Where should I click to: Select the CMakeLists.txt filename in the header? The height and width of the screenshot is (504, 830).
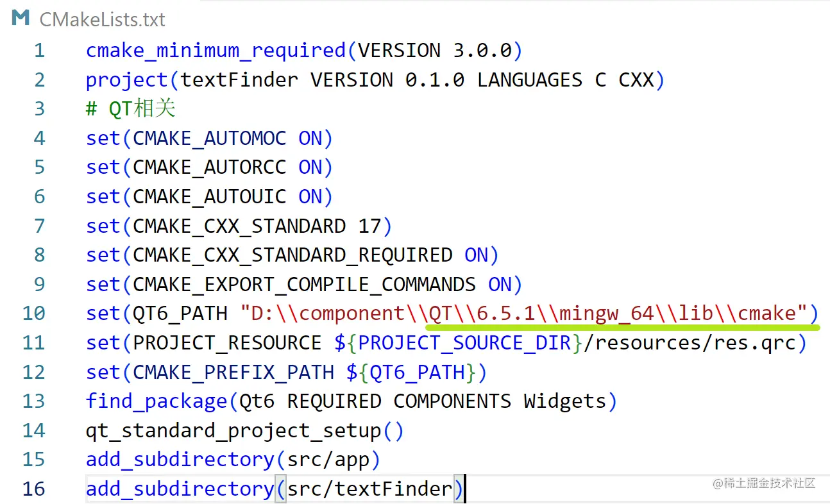tap(102, 19)
